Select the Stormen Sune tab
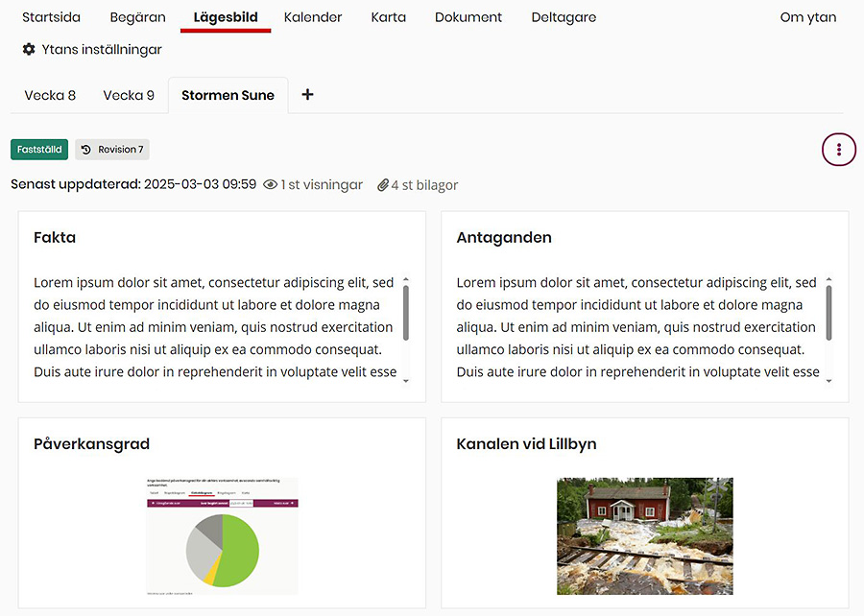Image resolution: width=864 pixels, height=616 pixels. (x=228, y=95)
